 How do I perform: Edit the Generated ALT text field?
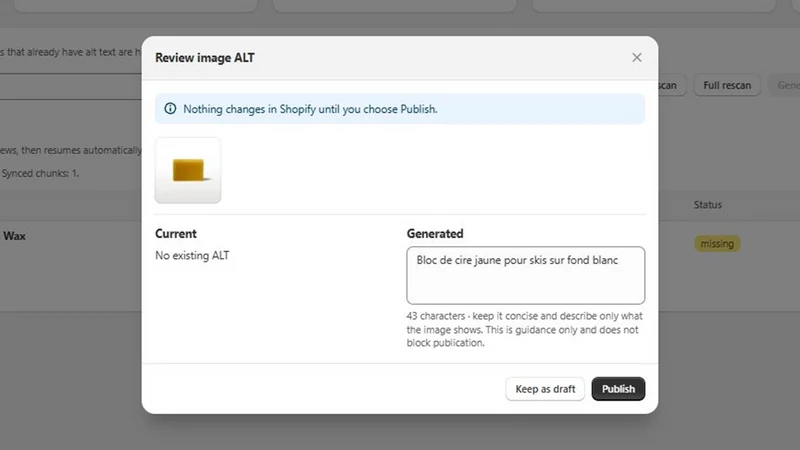point(526,276)
